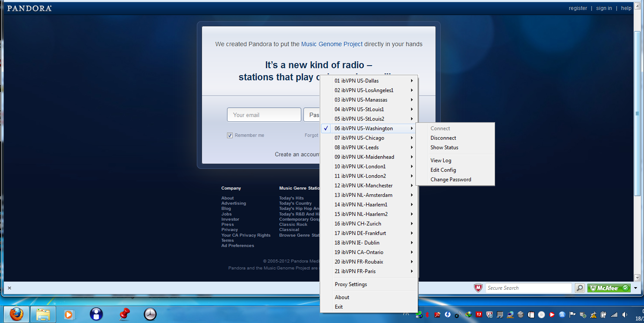
Task: Click the green globe network tray icon
Action: (x=419, y=315)
